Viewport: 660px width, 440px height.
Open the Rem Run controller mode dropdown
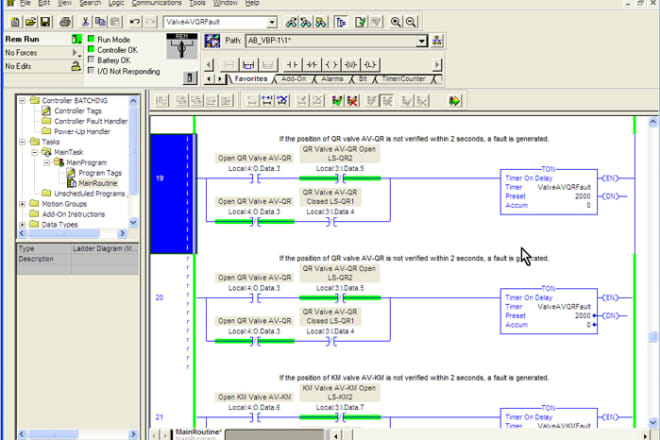[x=76, y=39]
